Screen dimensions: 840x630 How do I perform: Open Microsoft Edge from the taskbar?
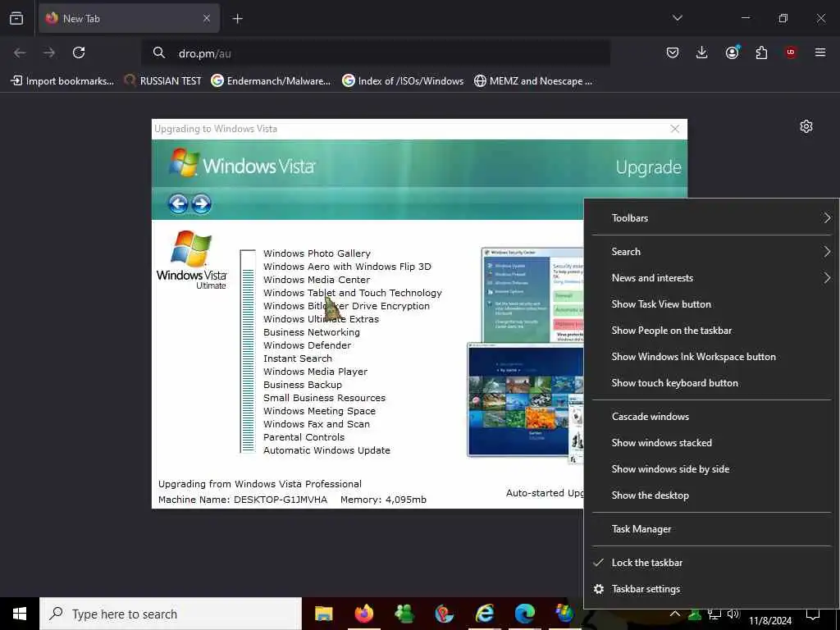pyautogui.click(x=524, y=614)
